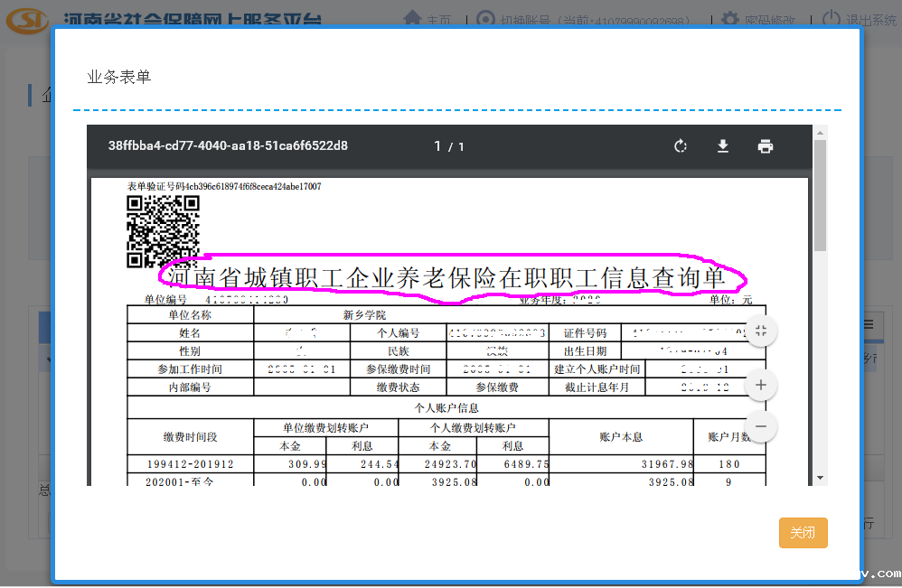Click the fit-to-page button

pos(760,331)
